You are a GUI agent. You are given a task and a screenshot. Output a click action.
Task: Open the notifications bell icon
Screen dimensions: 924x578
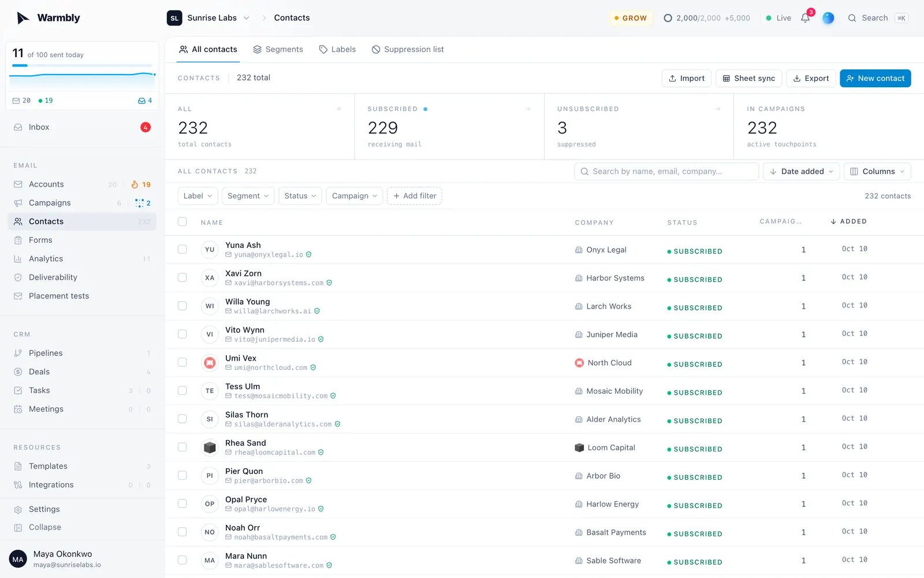tap(805, 18)
